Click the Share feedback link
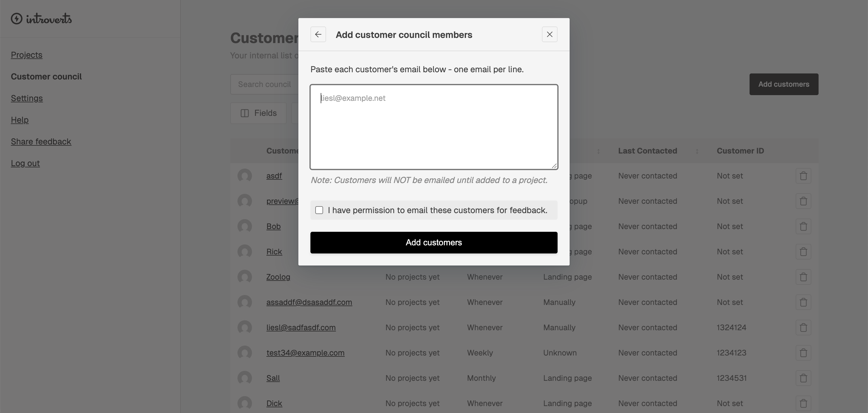The height and width of the screenshot is (413, 868). (41, 141)
